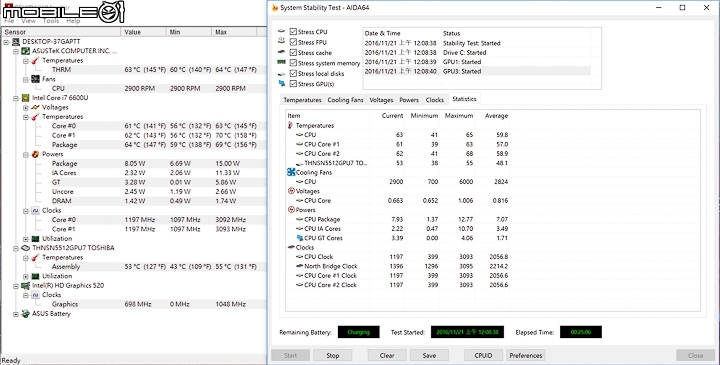Open the Powers tab
The height and width of the screenshot is (365, 720).
[409, 100]
